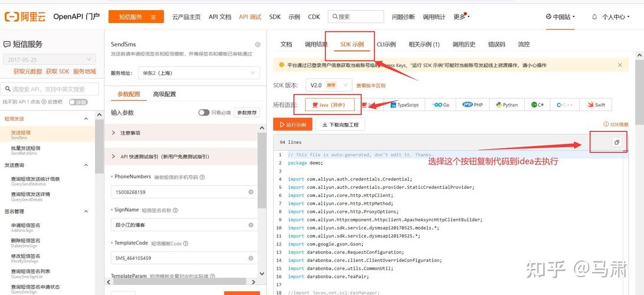
Task: Toggle the 详细 switch under API search
Action: 78,102
